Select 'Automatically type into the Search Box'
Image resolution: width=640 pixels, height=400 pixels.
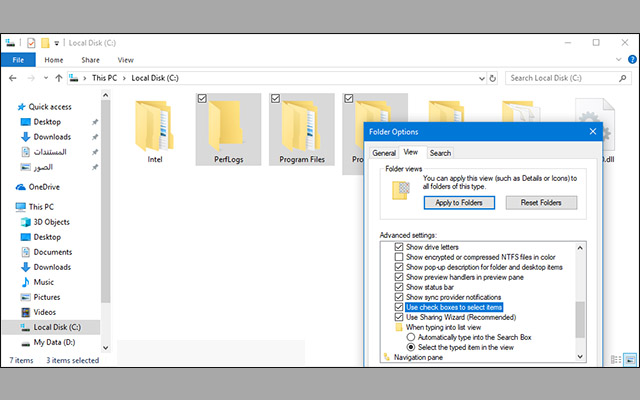tap(411, 337)
